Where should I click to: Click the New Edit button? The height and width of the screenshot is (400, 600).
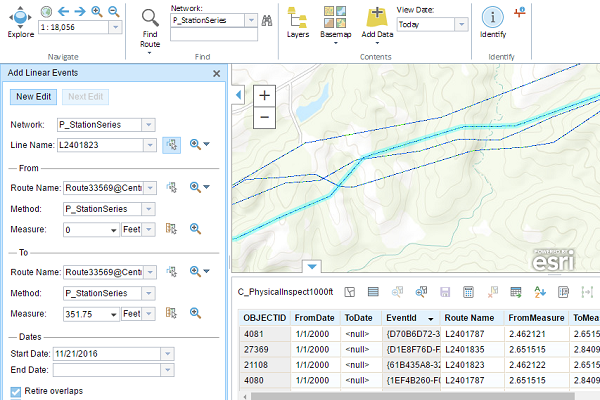34,97
